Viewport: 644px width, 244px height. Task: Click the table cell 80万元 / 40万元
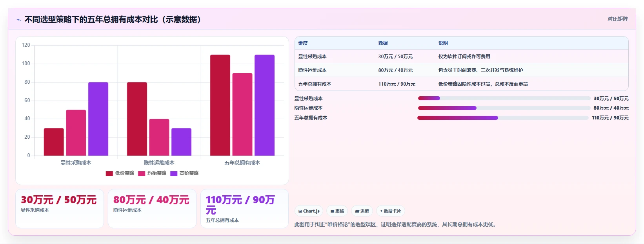[395, 70]
